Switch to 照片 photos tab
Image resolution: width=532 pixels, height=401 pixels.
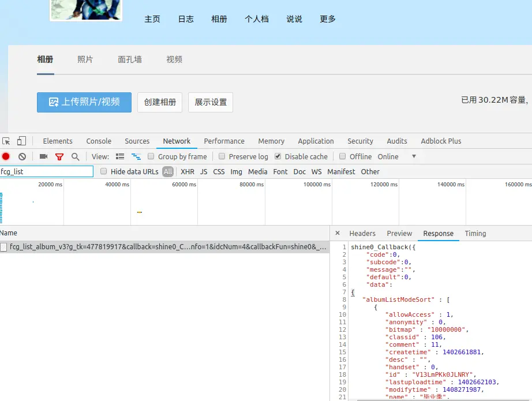(85, 59)
